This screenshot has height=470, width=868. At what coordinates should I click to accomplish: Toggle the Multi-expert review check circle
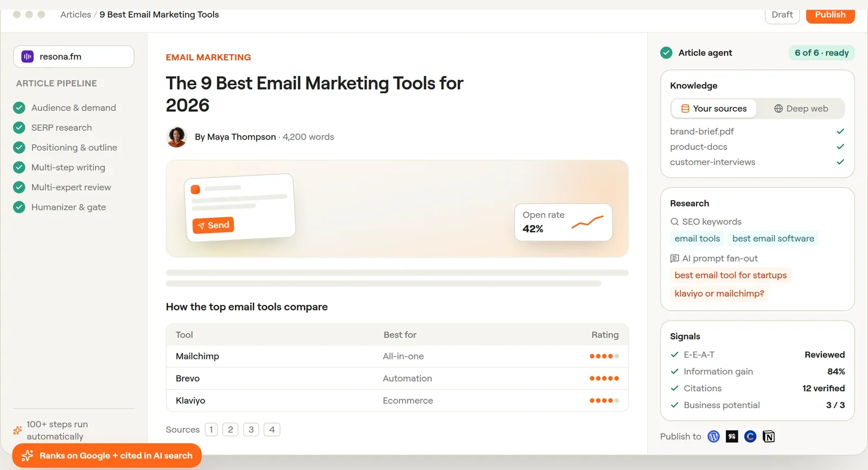tap(19, 187)
